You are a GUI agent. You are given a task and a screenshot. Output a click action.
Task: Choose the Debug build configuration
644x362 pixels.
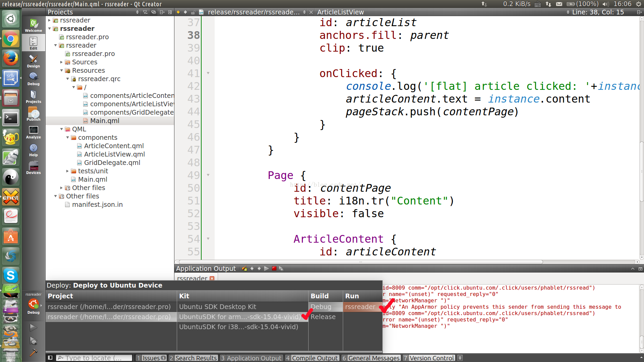click(x=325, y=307)
